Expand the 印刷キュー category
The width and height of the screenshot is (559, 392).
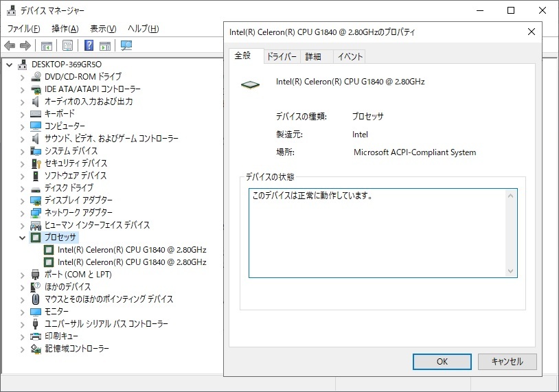[23, 336]
